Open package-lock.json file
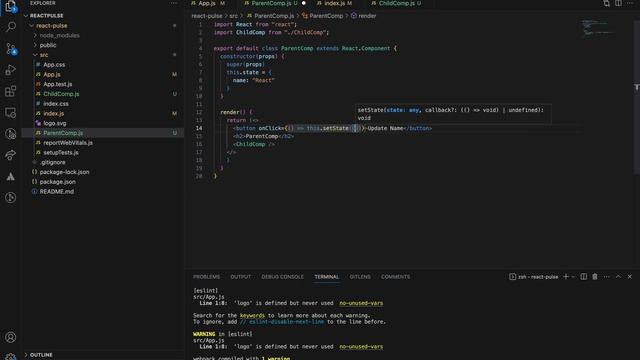 (x=64, y=172)
